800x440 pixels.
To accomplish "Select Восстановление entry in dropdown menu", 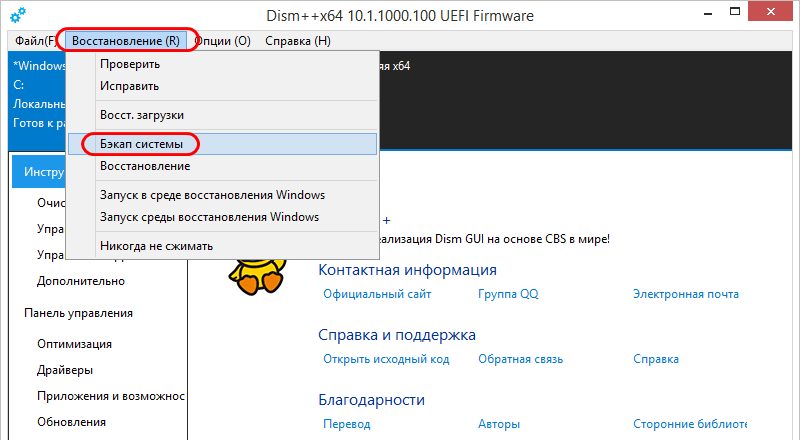I will point(222,166).
